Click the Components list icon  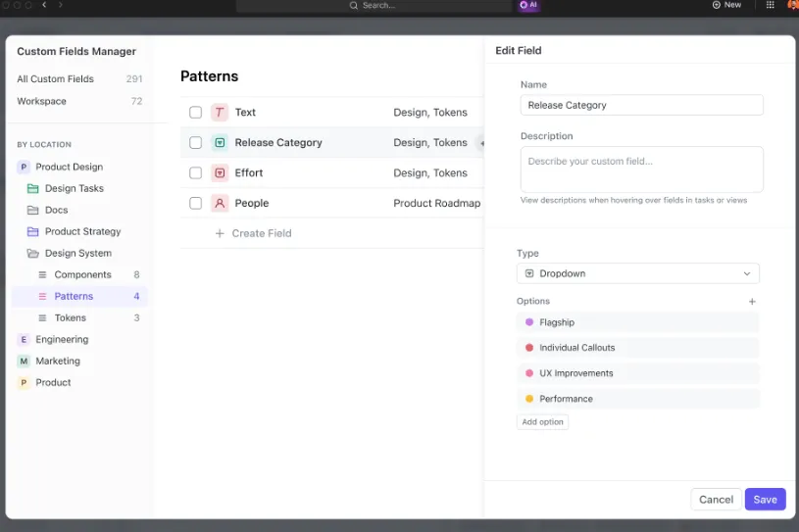(x=42, y=275)
